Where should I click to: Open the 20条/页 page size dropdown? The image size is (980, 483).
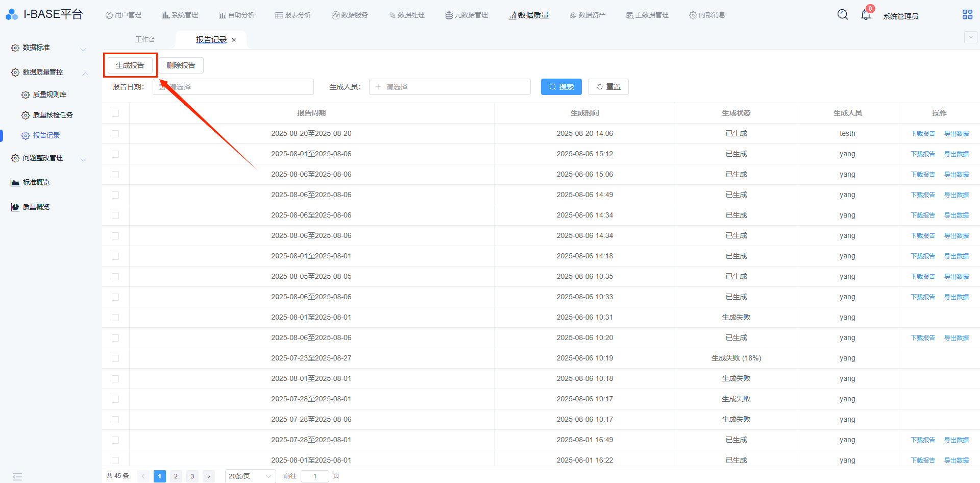coord(250,476)
